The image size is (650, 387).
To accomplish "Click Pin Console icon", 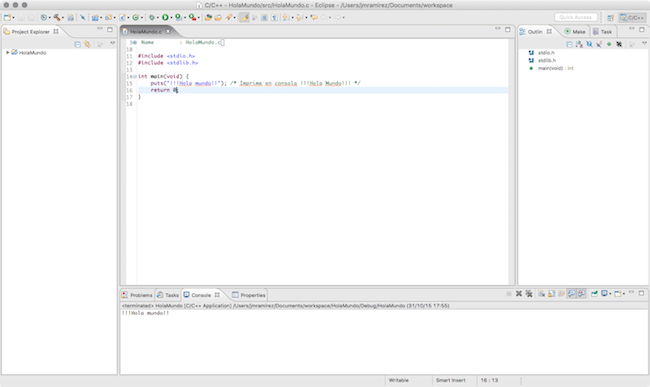I will pyautogui.click(x=594, y=293).
